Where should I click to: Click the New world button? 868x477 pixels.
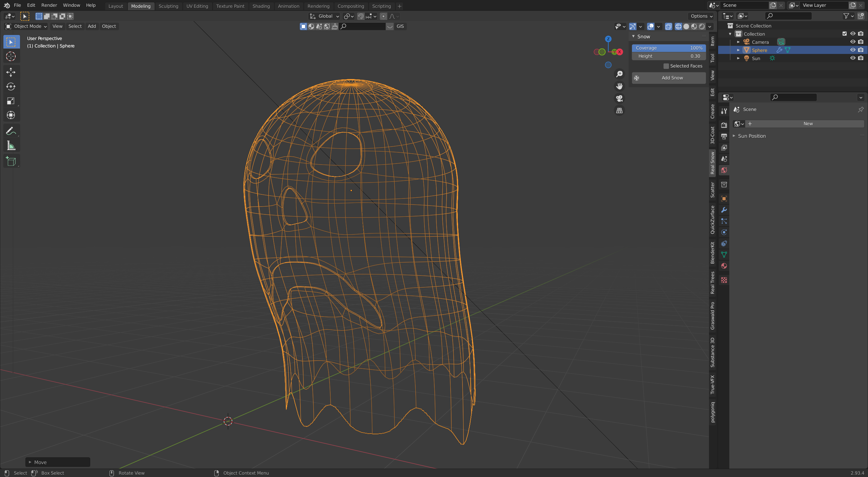[808, 124]
